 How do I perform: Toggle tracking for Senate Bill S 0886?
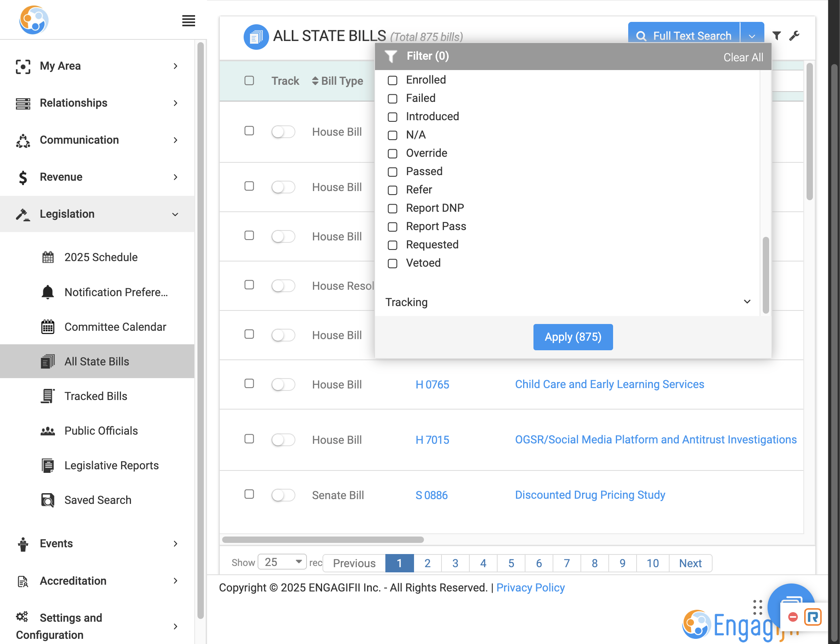tap(283, 495)
